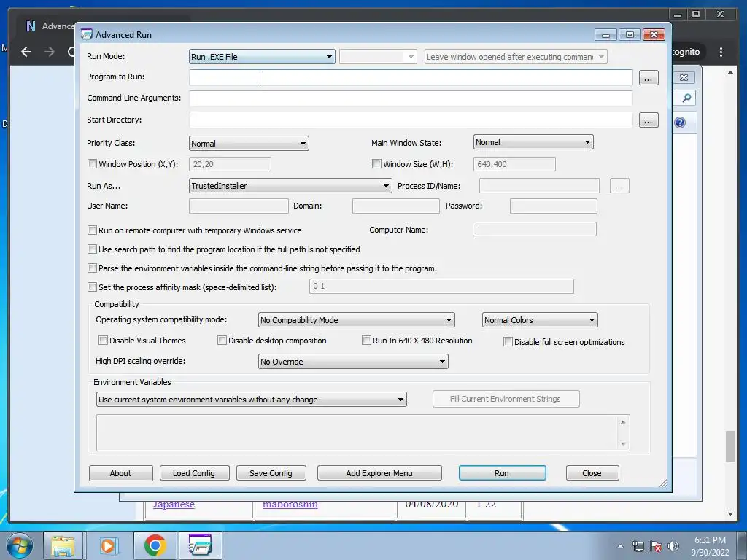The image size is (747, 560).
Task: Enable Window Size (W,H) checkbox
Action: point(377,164)
